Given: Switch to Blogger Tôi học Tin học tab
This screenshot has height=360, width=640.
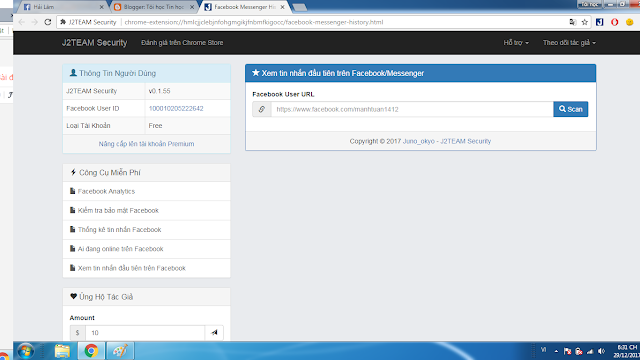Looking at the screenshot, I should 153,7.
